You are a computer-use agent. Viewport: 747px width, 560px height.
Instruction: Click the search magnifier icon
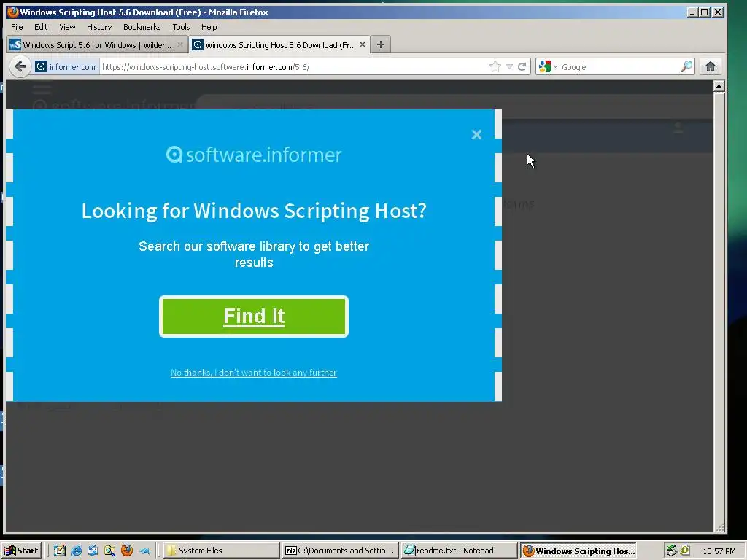point(686,66)
